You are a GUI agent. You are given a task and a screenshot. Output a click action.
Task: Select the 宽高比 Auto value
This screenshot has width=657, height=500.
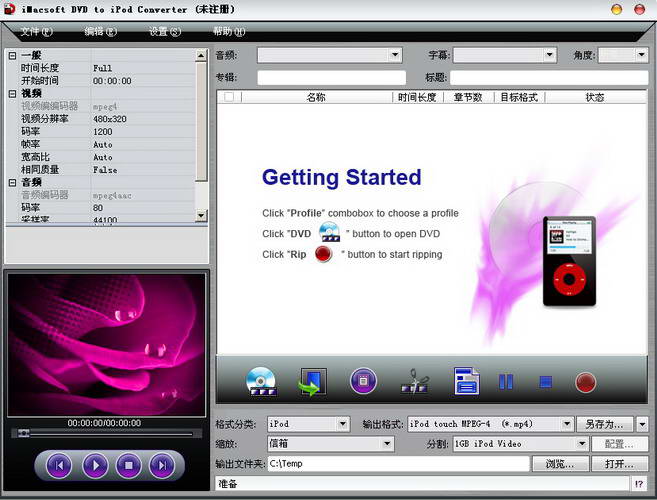(103, 157)
